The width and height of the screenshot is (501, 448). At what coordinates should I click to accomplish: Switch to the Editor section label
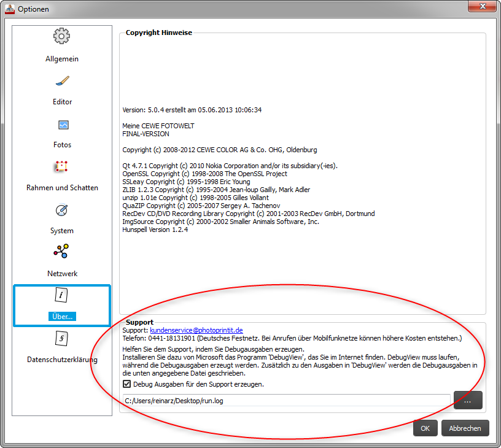[62, 101]
